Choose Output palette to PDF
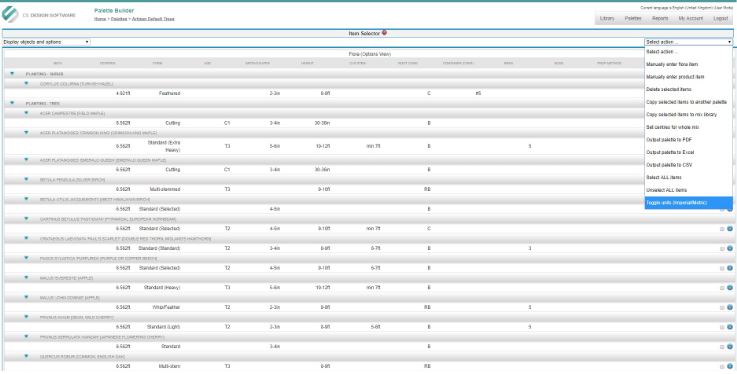 tap(688, 140)
